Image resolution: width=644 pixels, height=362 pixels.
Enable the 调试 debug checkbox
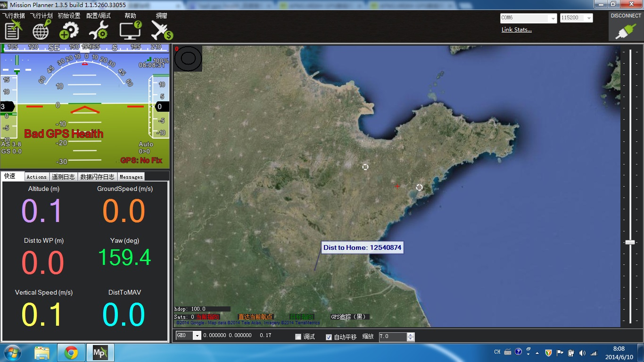tap(298, 337)
